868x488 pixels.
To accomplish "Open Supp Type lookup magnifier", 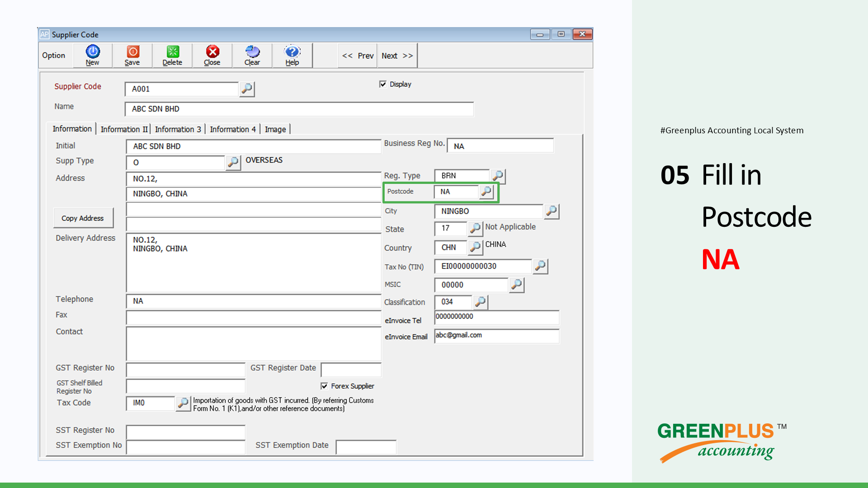I will 233,162.
